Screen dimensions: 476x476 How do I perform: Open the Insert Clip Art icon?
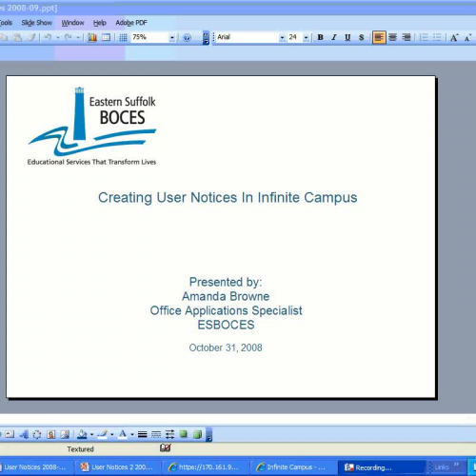(x=51, y=434)
